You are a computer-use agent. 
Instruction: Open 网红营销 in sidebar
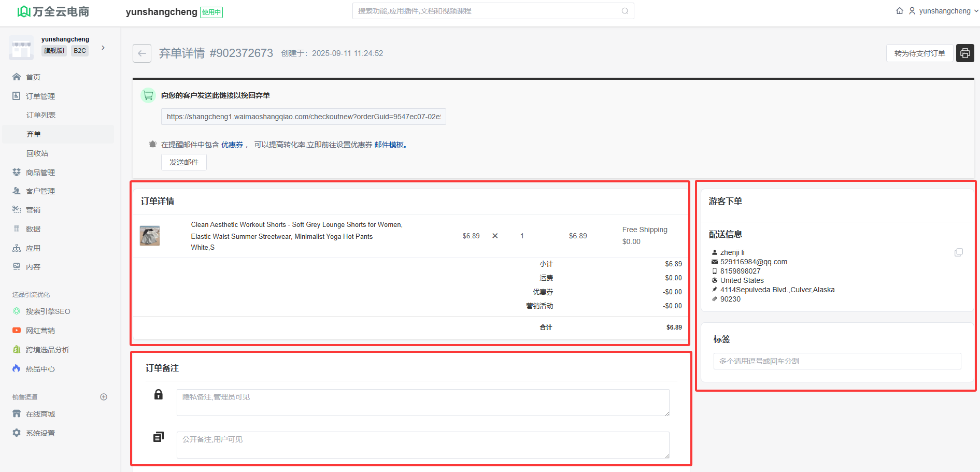coord(40,331)
